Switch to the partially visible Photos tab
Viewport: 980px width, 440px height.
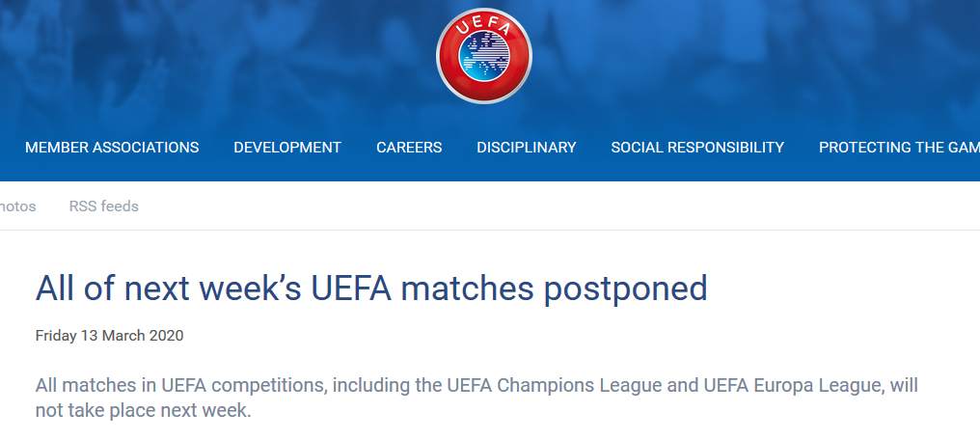click(x=17, y=206)
